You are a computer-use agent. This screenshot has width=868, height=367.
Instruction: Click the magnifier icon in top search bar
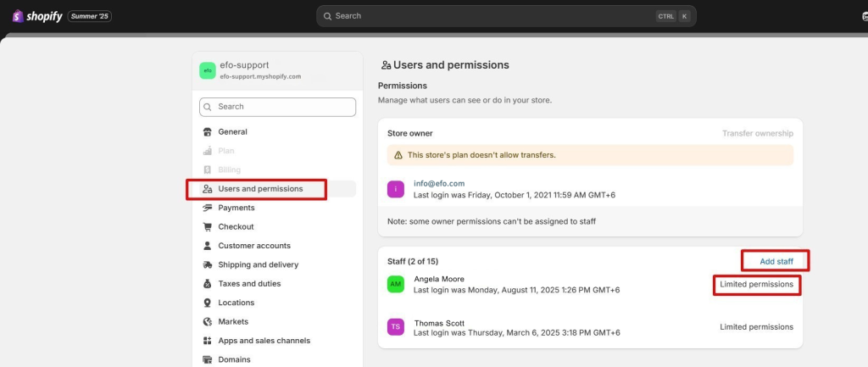click(x=328, y=16)
